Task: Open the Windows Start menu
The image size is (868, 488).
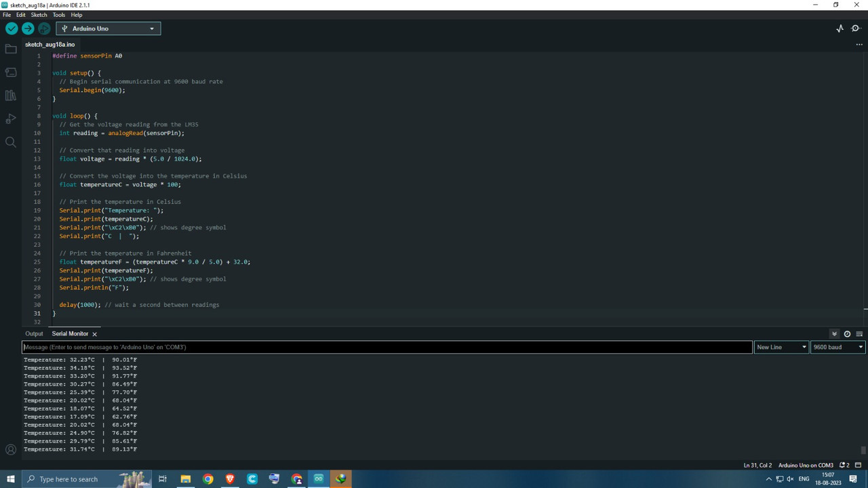Action: coord(11,479)
